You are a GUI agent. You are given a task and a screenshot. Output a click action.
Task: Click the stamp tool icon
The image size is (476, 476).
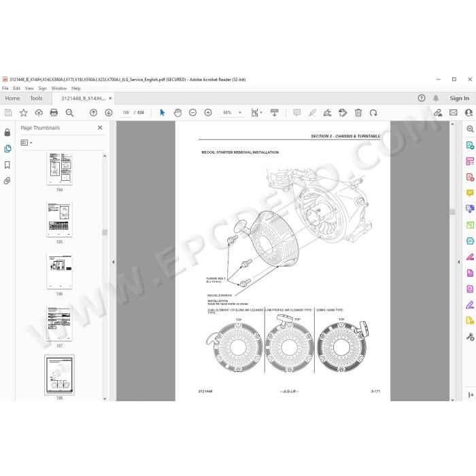[343, 113]
